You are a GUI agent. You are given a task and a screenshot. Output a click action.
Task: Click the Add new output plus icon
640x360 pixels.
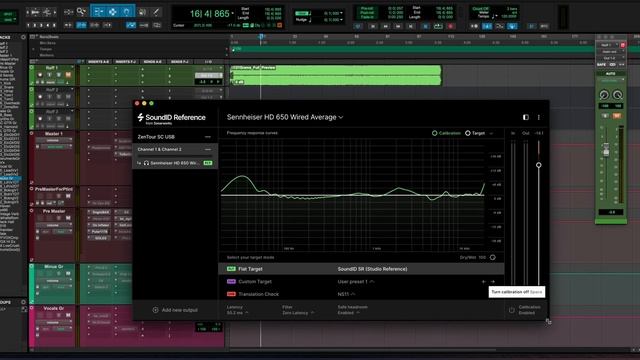156,310
